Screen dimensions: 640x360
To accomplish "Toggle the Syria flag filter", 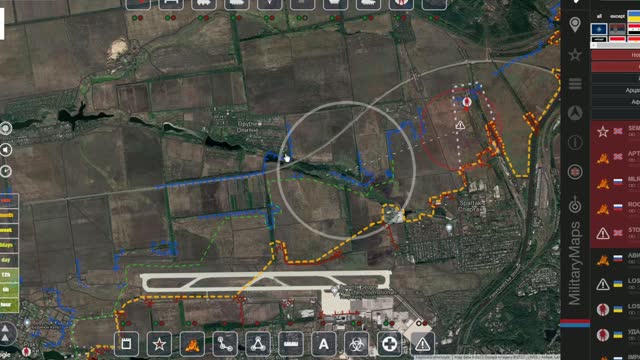I will coord(634,29).
